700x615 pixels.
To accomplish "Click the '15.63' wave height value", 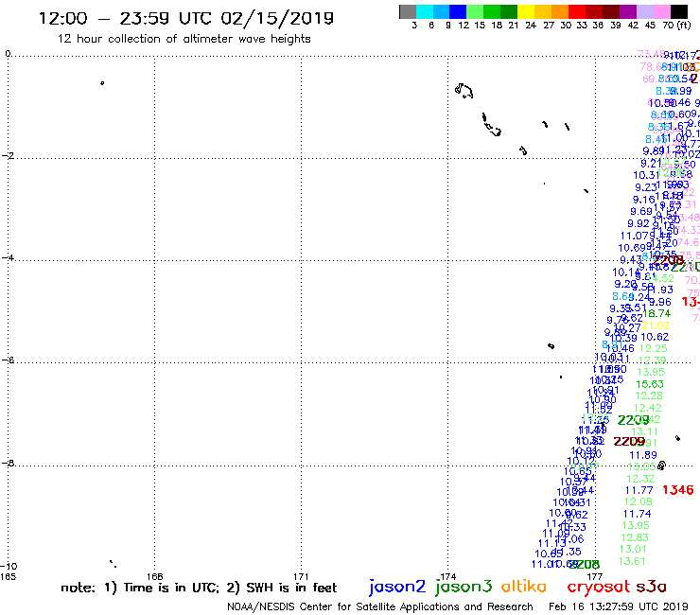I will [650, 384].
